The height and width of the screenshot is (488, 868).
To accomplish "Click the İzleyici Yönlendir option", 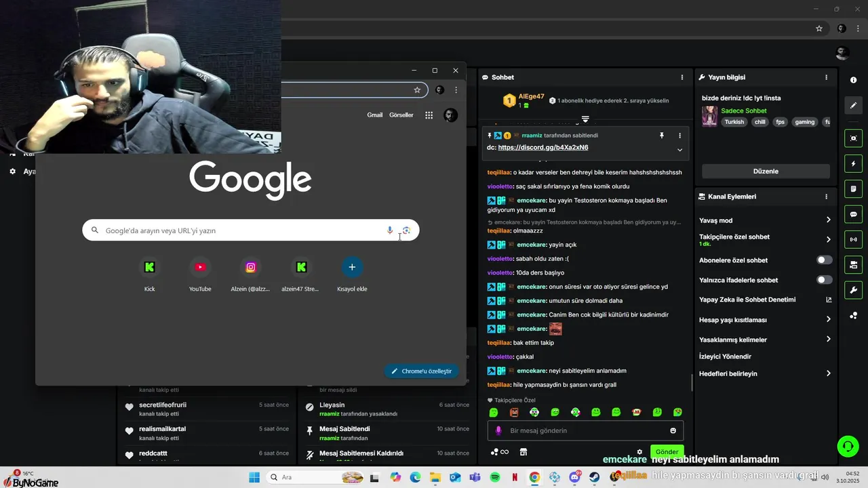I will (725, 357).
